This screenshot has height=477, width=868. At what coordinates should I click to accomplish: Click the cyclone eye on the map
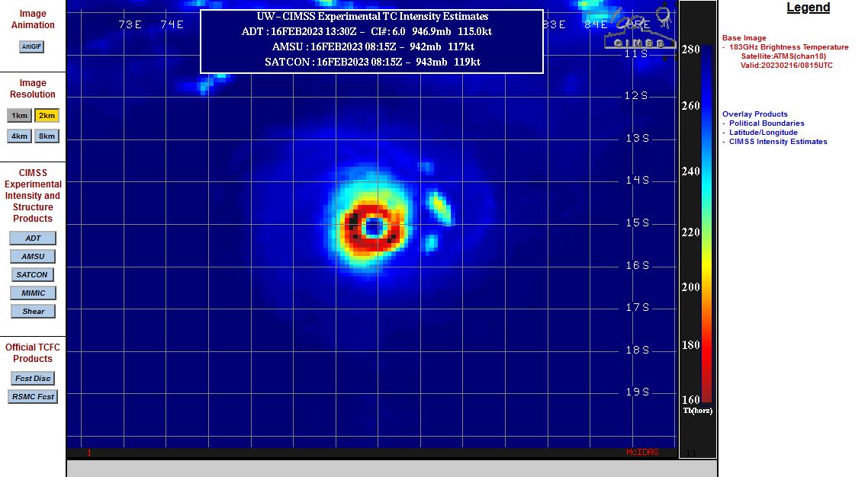(x=374, y=227)
